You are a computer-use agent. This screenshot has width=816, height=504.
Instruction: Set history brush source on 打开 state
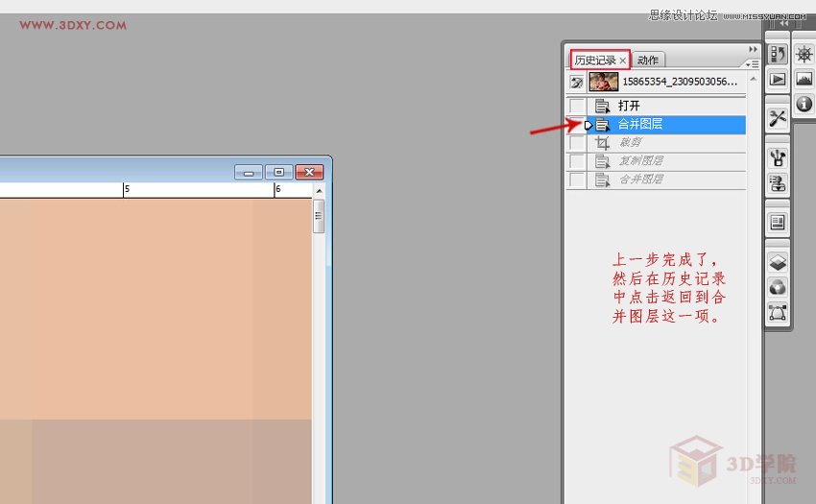tap(577, 106)
